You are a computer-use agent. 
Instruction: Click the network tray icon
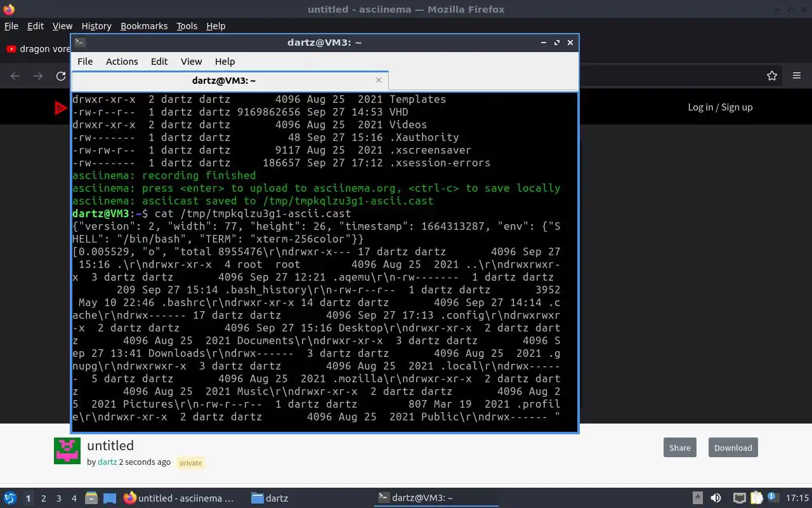point(739,498)
